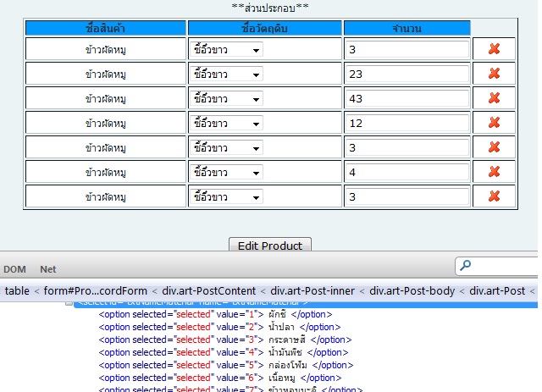The height and width of the screenshot is (392, 542).
Task: Select the option node with value="5"
Action: (x=226, y=365)
